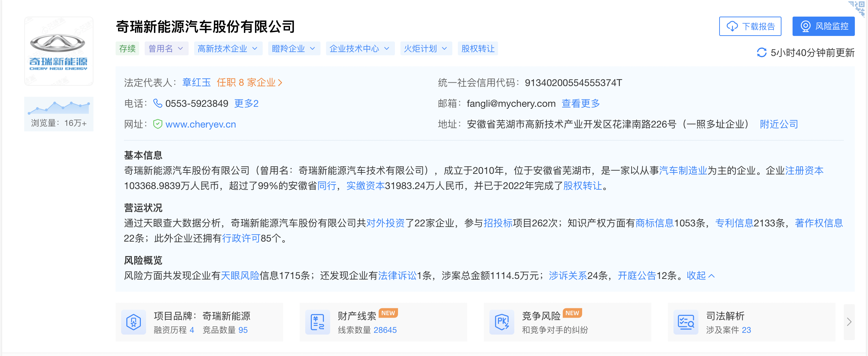Click the risk monitoring target icon
This screenshot has height=356, width=868.
pos(805,26)
